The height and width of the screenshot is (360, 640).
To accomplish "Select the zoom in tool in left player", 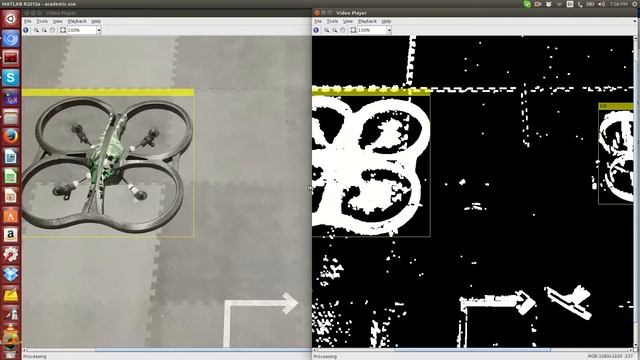I will (36, 30).
